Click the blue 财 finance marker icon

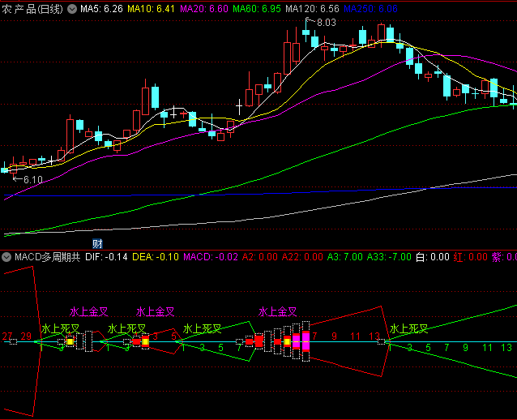pyautogui.click(x=97, y=244)
